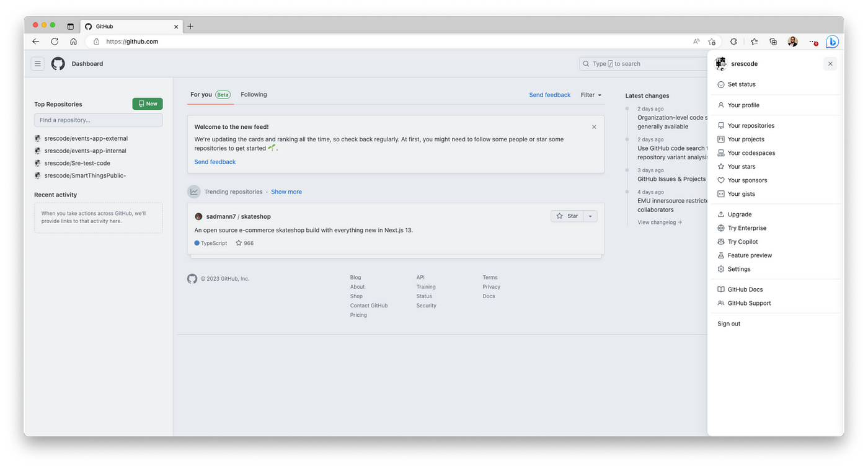Image resolution: width=868 pixels, height=468 pixels.
Task: Click the Type / to search box
Action: tap(644, 64)
